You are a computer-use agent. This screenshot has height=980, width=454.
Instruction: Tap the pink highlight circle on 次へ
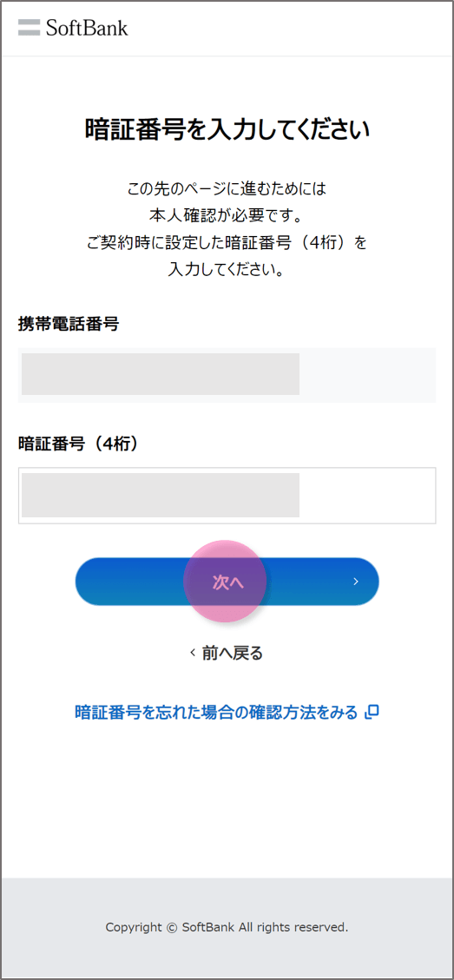pos(225,582)
